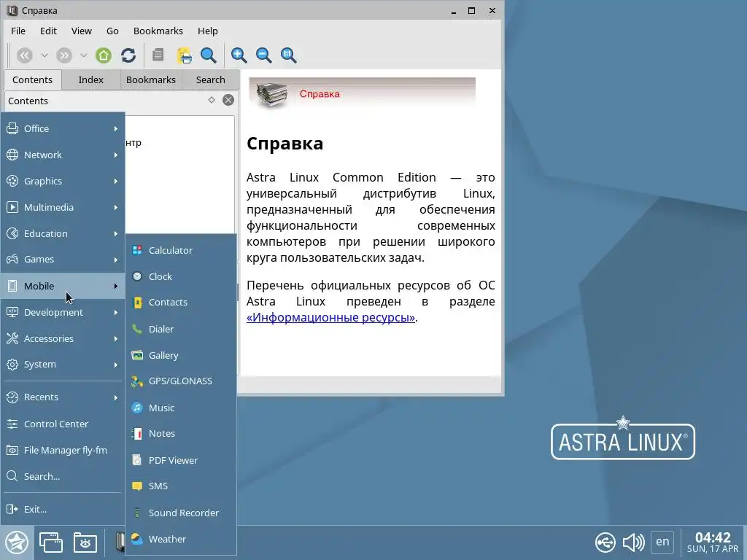This screenshot has height=560, width=747.
Task: Expand the Graphics submenu
Action: (x=63, y=181)
